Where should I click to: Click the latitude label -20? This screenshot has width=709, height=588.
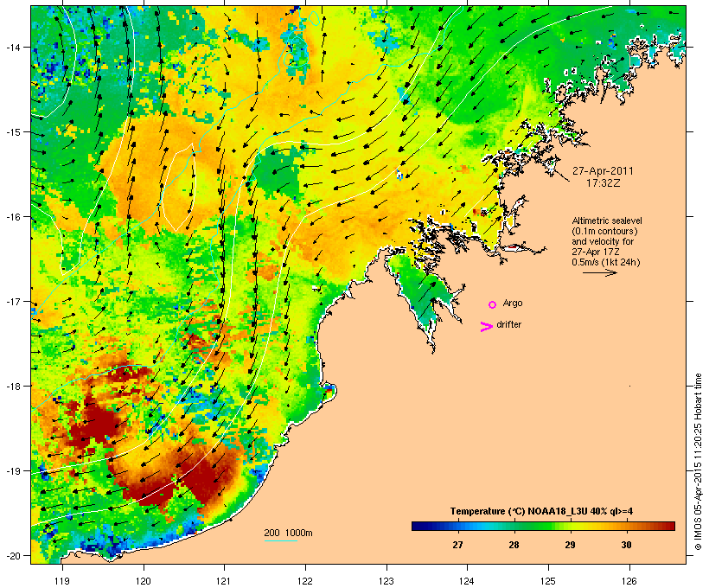coord(12,556)
